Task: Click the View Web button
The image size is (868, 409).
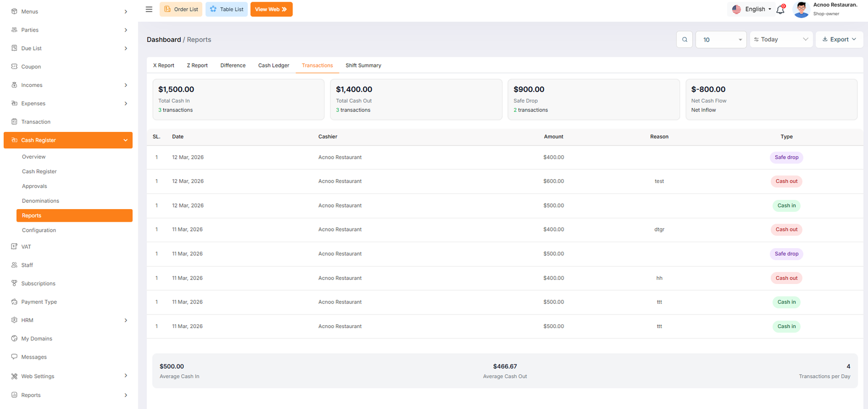Action: coord(271,9)
